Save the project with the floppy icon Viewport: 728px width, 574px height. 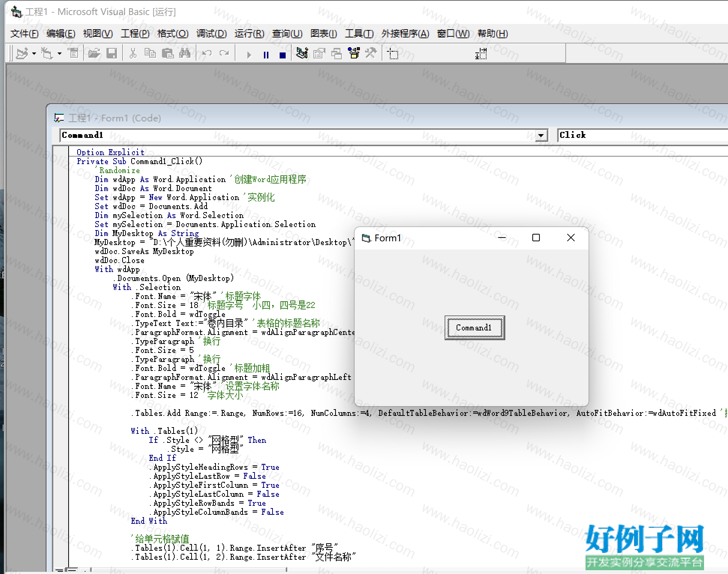pyautogui.click(x=112, y=54)
